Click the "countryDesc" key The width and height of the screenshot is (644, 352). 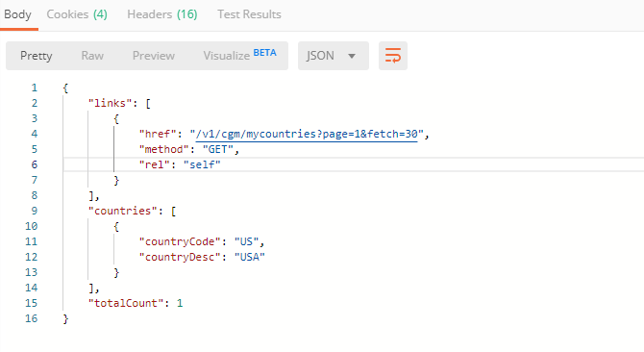pyautogui.click(x=180, y=257)
